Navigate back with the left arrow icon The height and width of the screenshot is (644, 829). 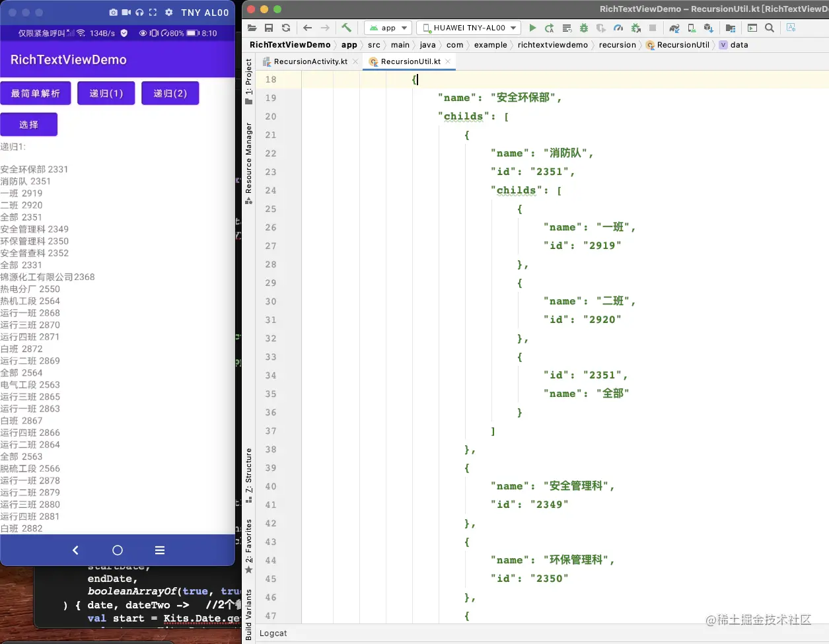tap(307, 28)
